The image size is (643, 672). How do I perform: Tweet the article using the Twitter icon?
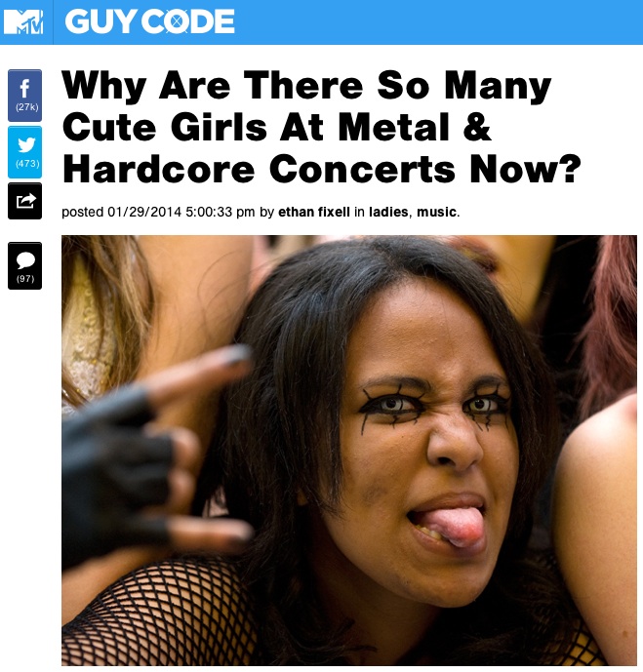point(24,152)
